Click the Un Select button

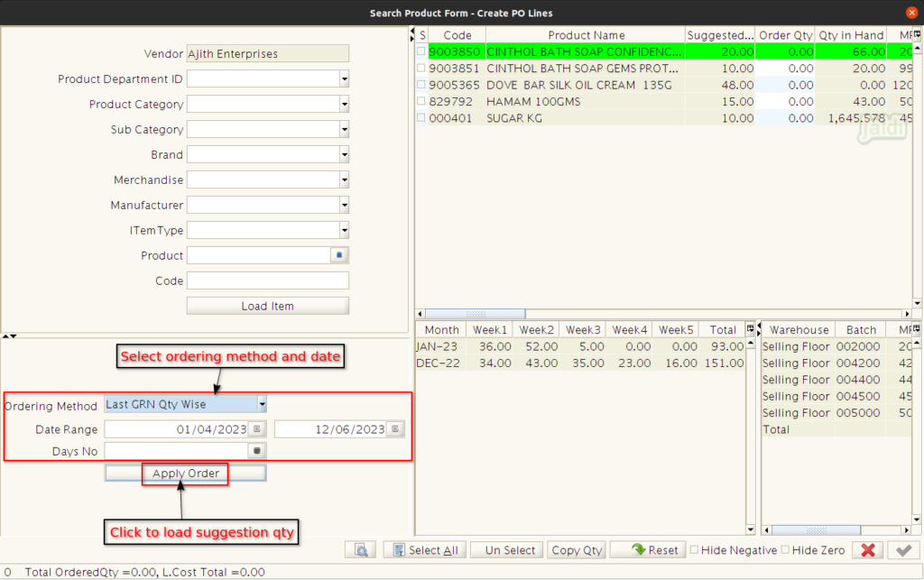point(509,550)
